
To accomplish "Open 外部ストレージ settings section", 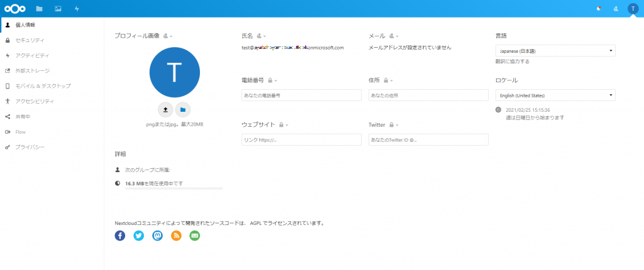I will 52,70.
